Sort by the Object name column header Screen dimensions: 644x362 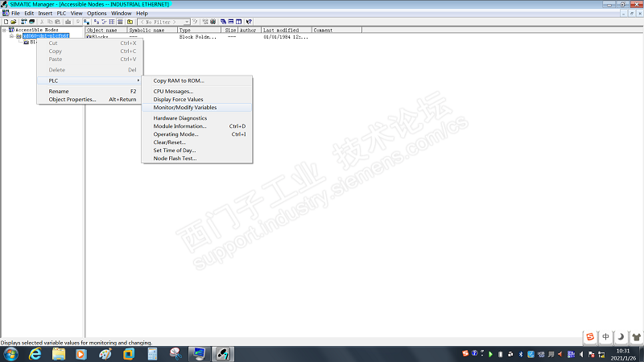click(106, 30)
